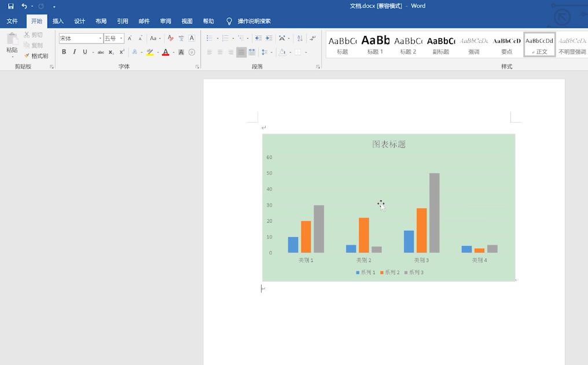This screenshot has width=588, height=365.
Task: Open the numbering list dropdown arrow
Action: (x=233, y=38)
